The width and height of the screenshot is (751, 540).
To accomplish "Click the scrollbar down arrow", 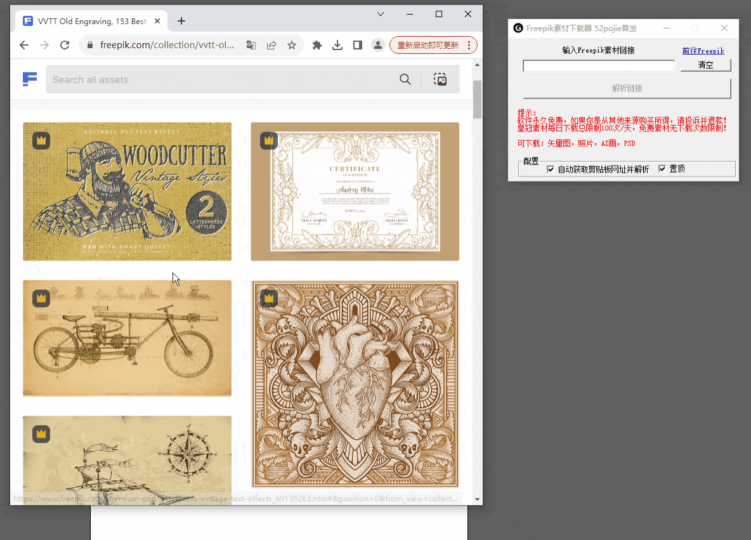I will tap(477, 499).
